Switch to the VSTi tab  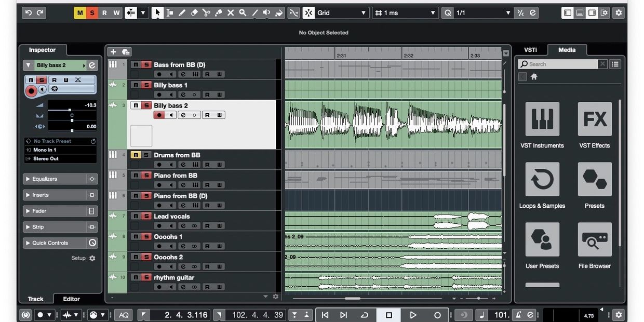pos(530,50)
